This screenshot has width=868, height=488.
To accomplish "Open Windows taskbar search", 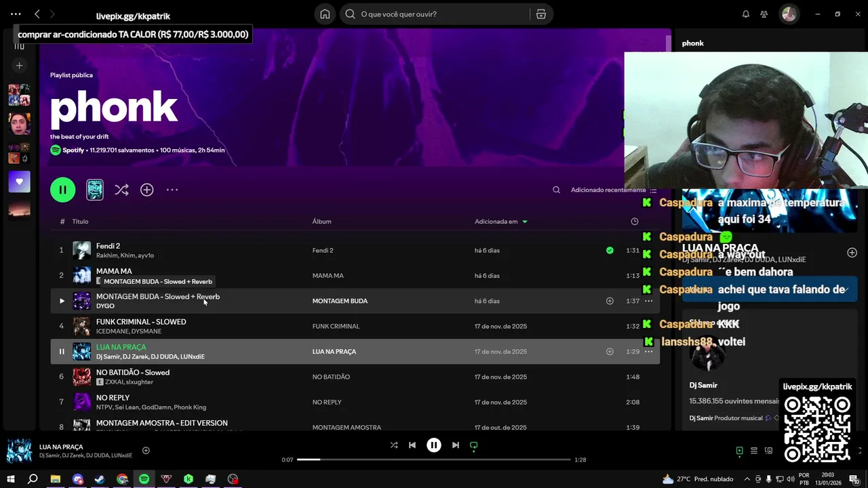I will coord(33,479).
